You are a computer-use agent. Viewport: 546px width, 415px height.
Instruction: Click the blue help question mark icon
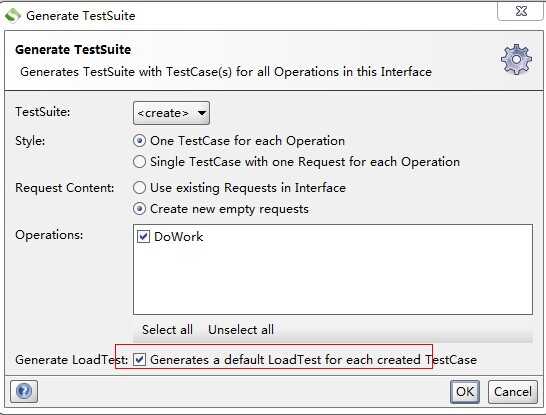[x=24, y=391]
